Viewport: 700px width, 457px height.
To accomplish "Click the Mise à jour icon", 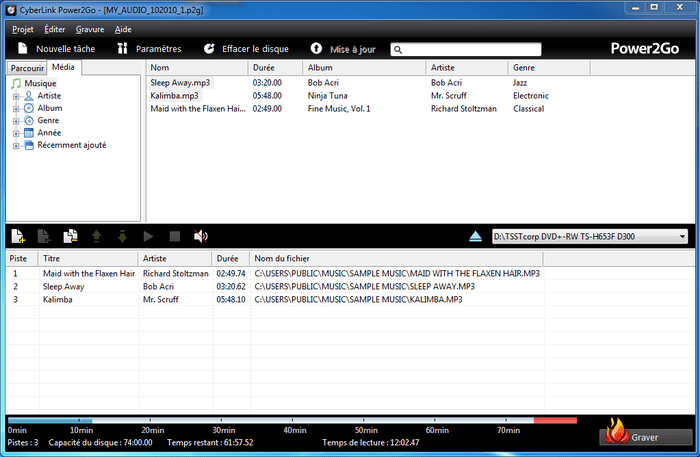I will click(316, 48).
